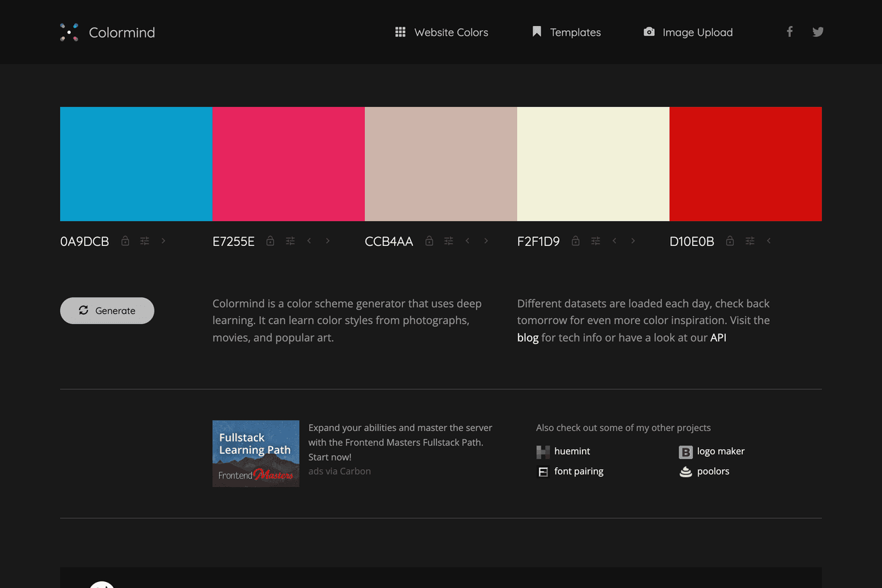Lock color E7255E

click(x=270, y=241)
